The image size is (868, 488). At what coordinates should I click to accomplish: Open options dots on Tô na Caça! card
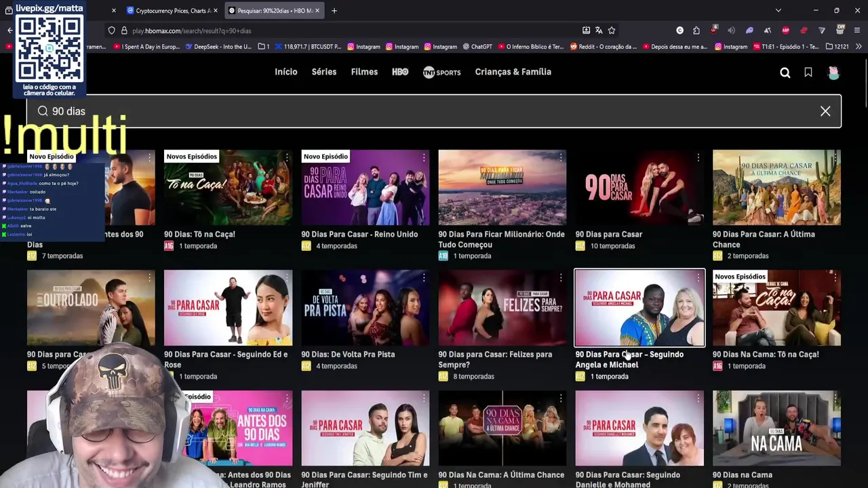point(287,157)
